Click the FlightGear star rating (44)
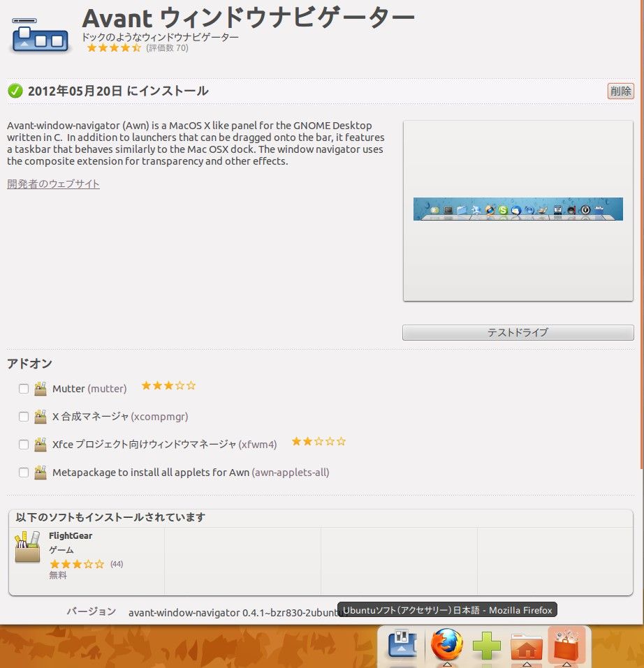This screenshot has height=668, width=644. click(77, 564)
